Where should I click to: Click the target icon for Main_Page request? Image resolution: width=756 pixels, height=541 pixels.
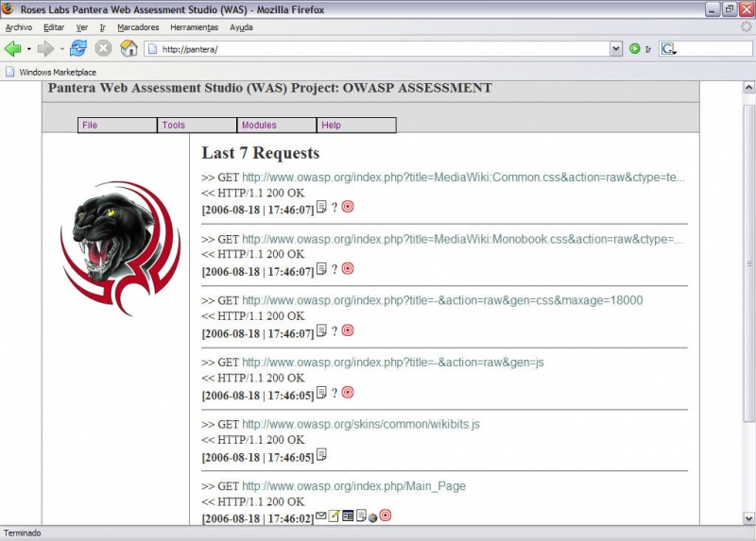(386, 516)
